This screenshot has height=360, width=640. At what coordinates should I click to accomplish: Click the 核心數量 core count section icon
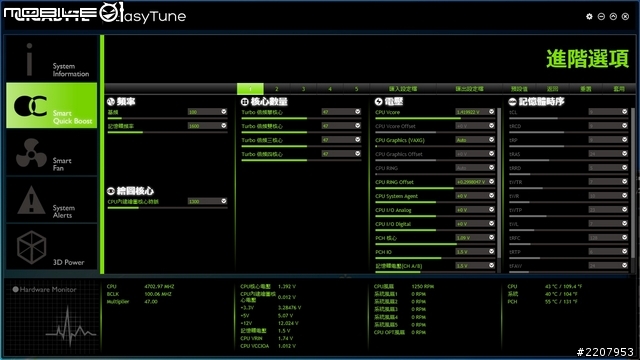tap(244, 101)
